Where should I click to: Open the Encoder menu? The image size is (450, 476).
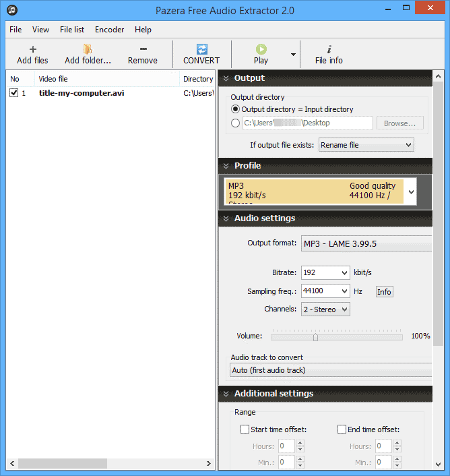[109, 30]
